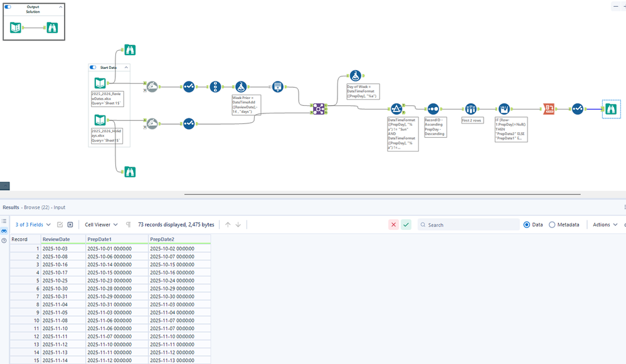
Task: Click the 'IF [Row-1:PrepDay]=Null()' annotation
Action: (x=511, y=130)
